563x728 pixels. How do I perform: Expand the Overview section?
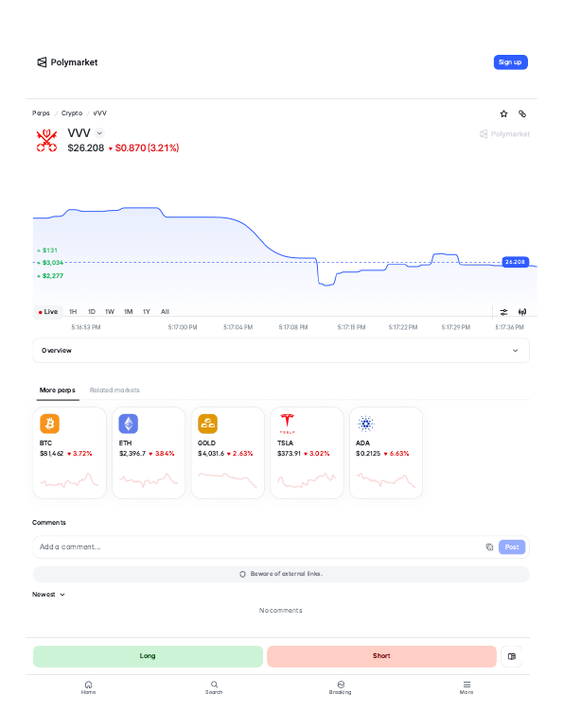click(x=281, y=351)
